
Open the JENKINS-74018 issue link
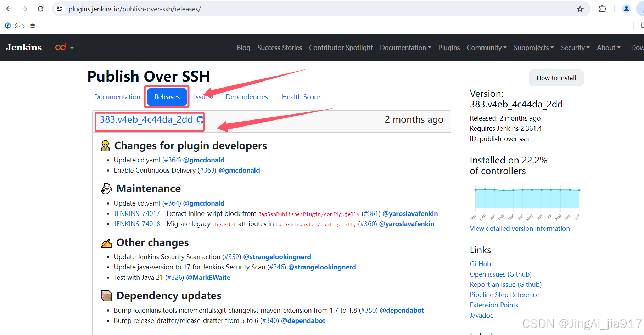point(137,224)
